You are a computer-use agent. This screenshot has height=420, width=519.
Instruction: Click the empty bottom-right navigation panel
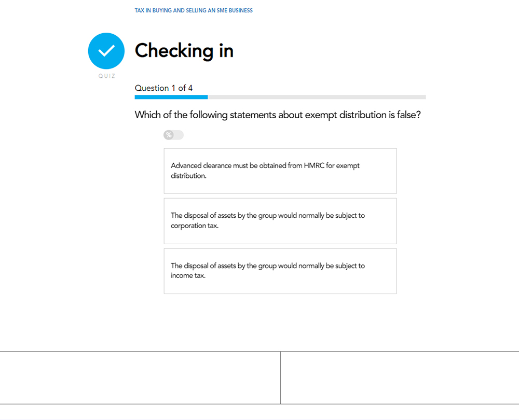(x=400, y=377)
